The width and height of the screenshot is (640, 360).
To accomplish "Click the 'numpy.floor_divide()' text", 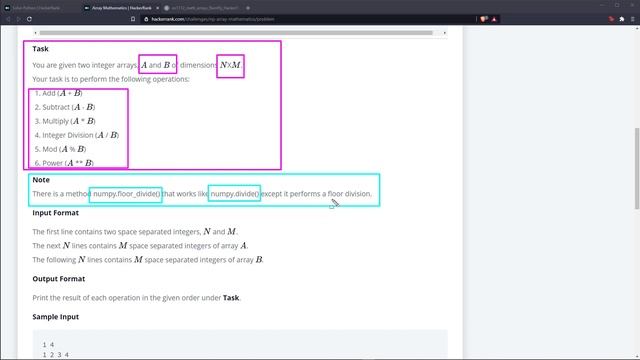I will (x=127, y=193).
